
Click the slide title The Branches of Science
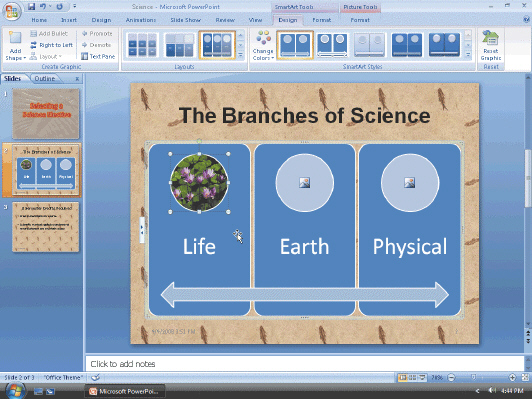[304, 115]
